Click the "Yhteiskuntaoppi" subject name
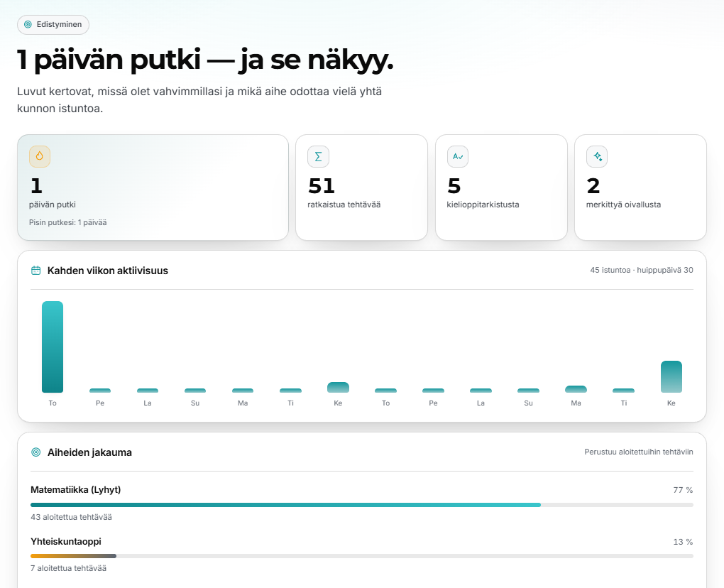The image size is (724, 588). pos(66,541)
